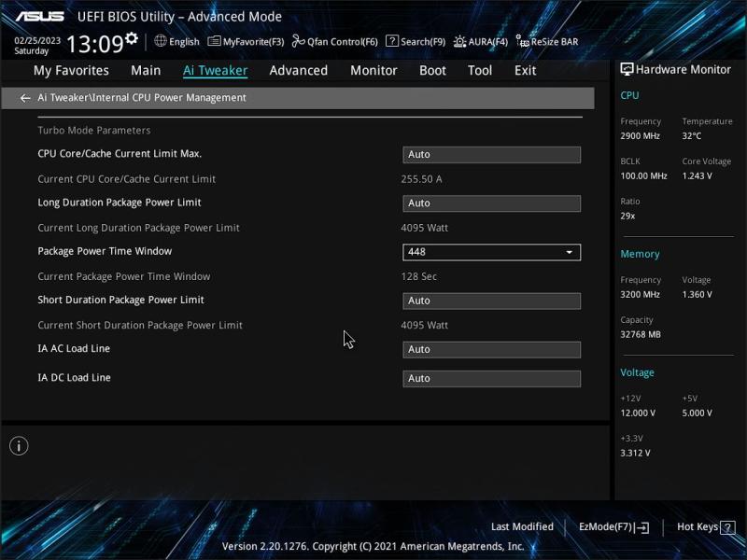Open Search(F9) question mark icon
The height and width of the screenshot is (560, 747).
[x=392, y=41]
